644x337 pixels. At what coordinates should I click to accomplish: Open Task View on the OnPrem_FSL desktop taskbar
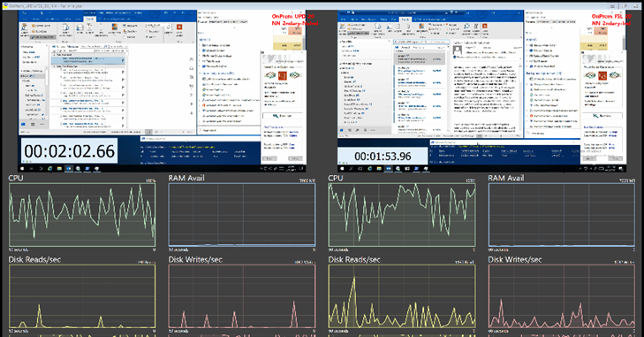pyautogui.click(x=360, y=168)
